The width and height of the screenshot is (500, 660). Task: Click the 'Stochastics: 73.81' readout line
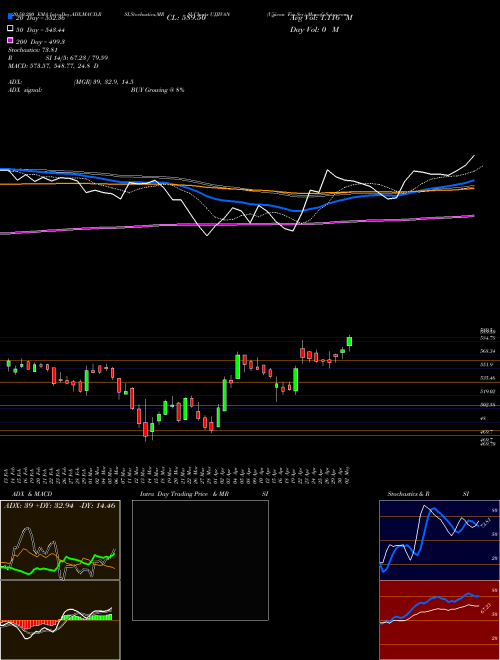(x=32, y=50)
